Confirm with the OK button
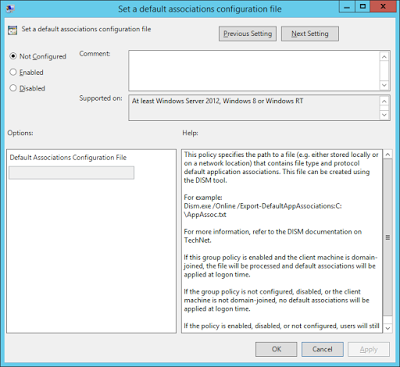The height and width of the screenshot is (367, 400). point(276,349)
